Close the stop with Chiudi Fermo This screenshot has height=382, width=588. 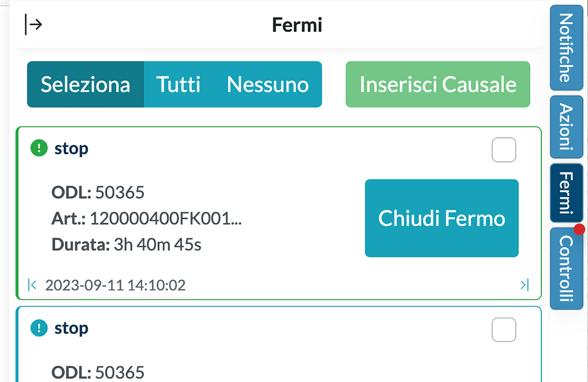tap(442, 218)
